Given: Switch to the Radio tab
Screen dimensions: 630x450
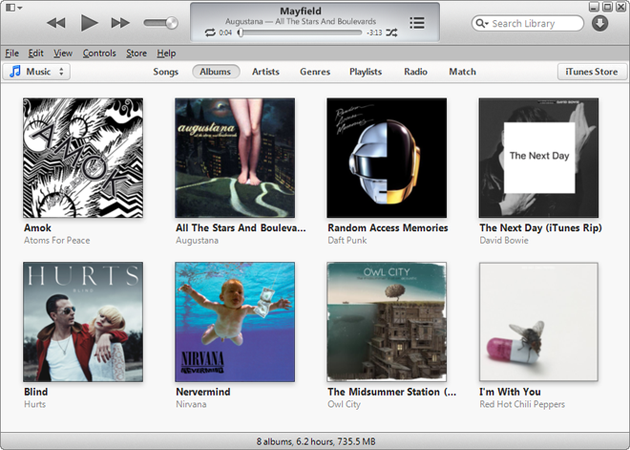Looking at the screenshot, I should tap(415, 72).
